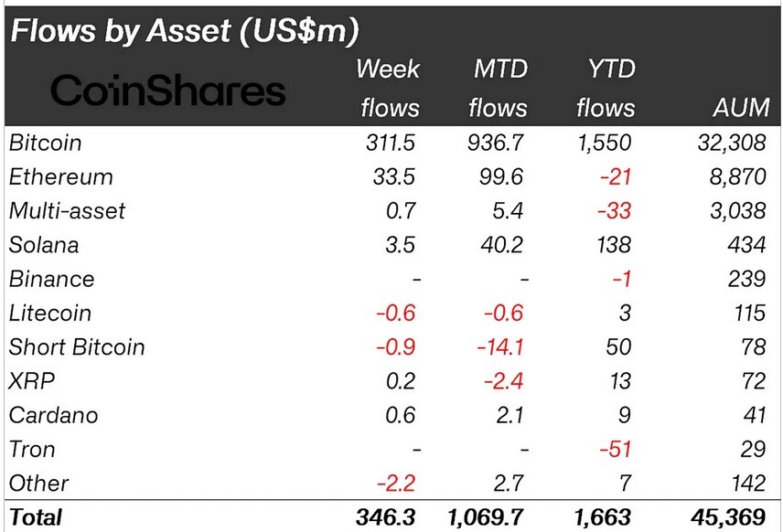Image resolution: width=783 pixels, height=532 pixels.
Task: Select the Bitcoin AUM value 32,308
Action: (x=732, y=143)
